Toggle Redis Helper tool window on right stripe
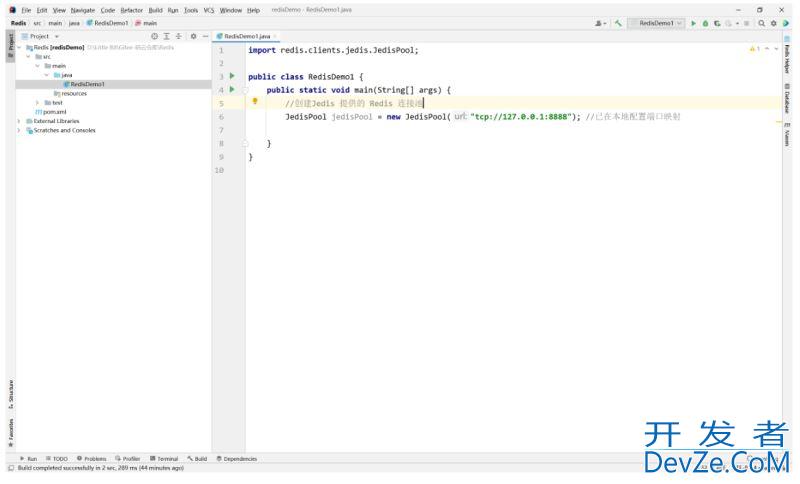800x484 pixels. pyautogui.click(x=787, y=56)
